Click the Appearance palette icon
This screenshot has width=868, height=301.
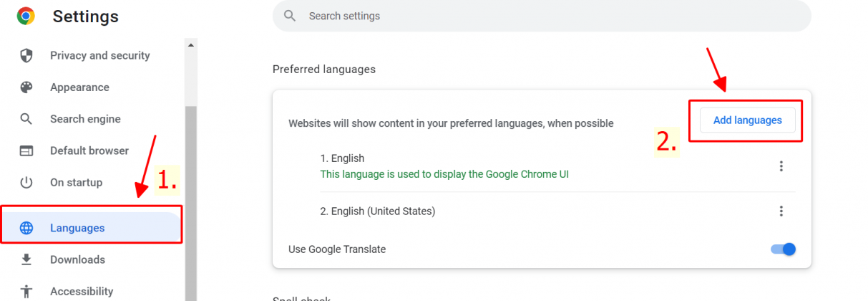26,87
